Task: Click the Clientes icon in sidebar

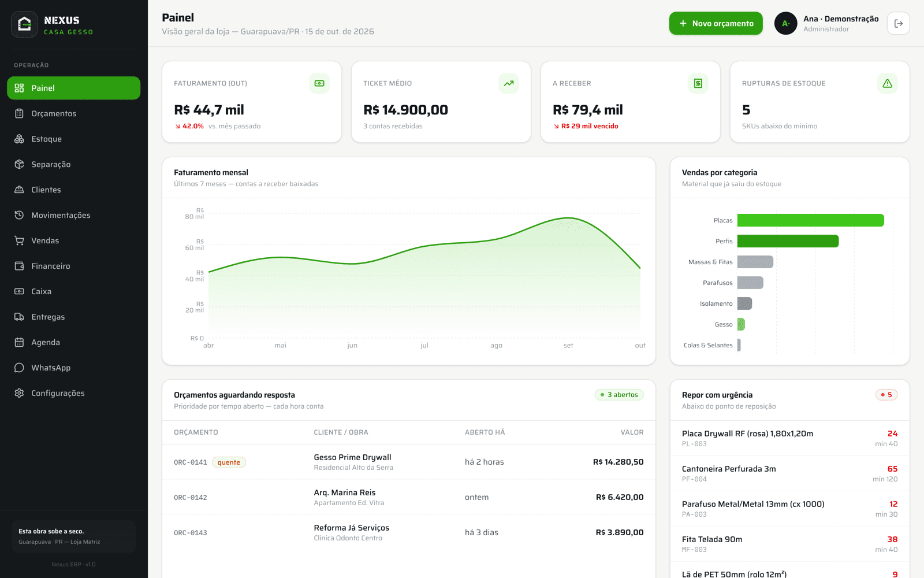Action: pos(19,190)
